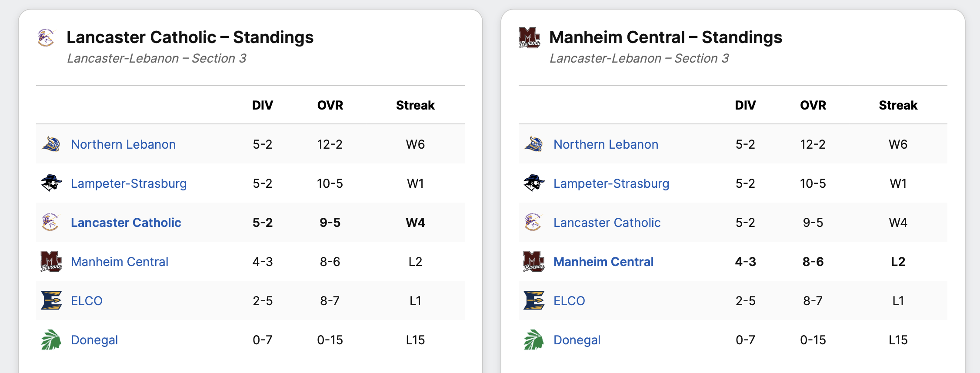The image size is (980, 373).
Task: Click Donegal logo in right standings table
Action: (x=533, y=340)
